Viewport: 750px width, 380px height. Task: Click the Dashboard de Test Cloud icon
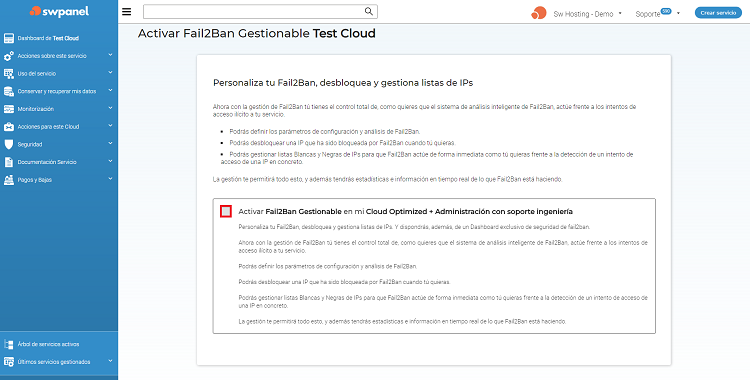click(x=9, y=38)
